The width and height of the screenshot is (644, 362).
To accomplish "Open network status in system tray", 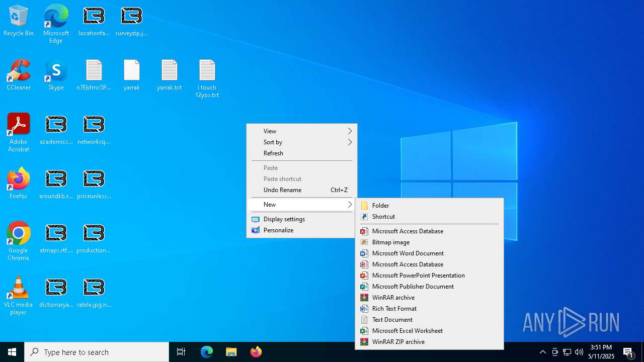I will pyautogui.click(x=567, y=352).
